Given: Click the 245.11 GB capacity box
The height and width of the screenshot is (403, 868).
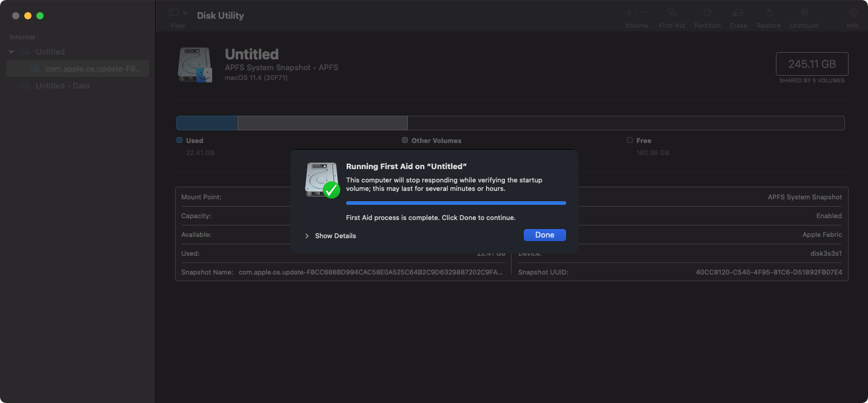Looking at the screenshot, I should tap(812, 64).
